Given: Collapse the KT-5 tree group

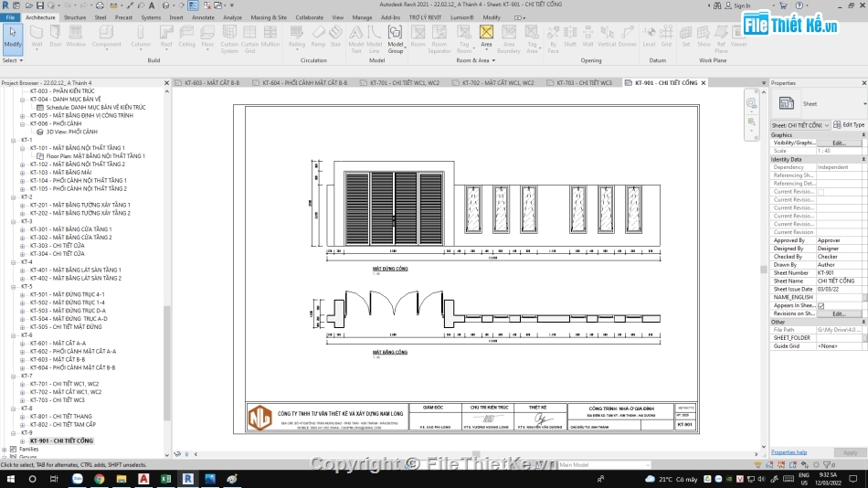Looking at the screenshot, I should (x=14, y=287).
